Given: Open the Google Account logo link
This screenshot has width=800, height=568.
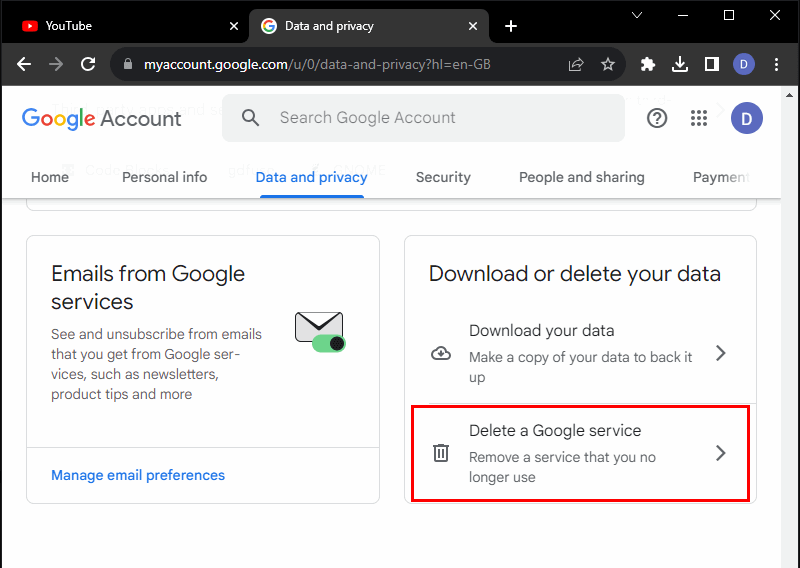Looking at the screenshot, I should (102, 118).
